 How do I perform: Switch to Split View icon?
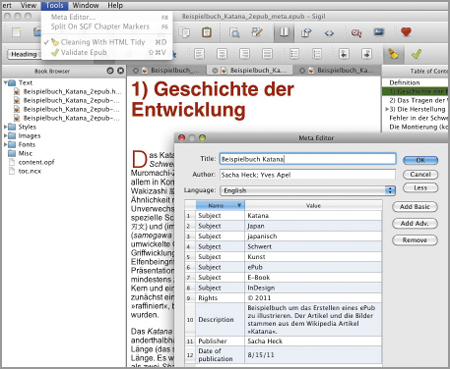click(306, 33)
